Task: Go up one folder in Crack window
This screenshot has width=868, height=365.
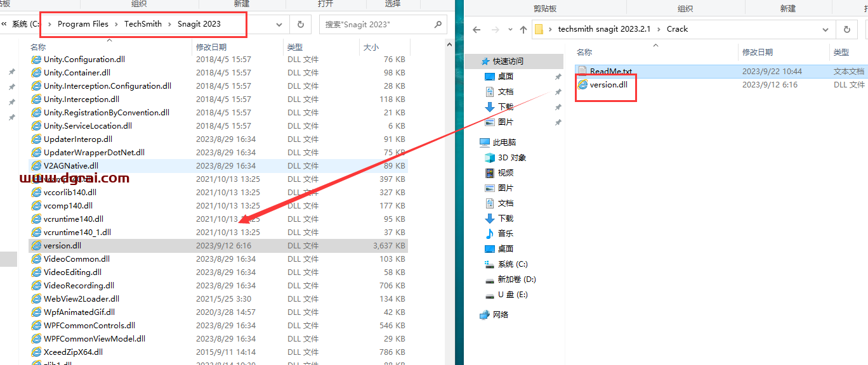Action: point(523,29)
